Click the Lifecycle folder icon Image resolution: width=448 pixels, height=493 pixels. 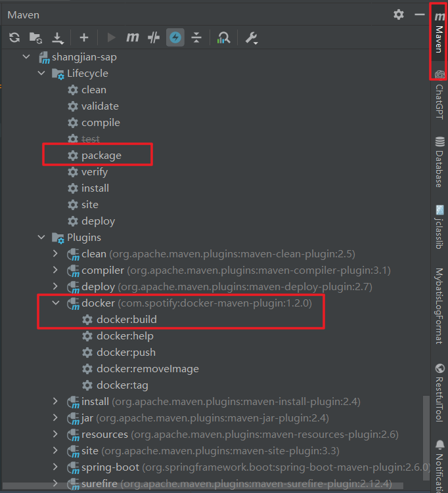pos(58,74)
